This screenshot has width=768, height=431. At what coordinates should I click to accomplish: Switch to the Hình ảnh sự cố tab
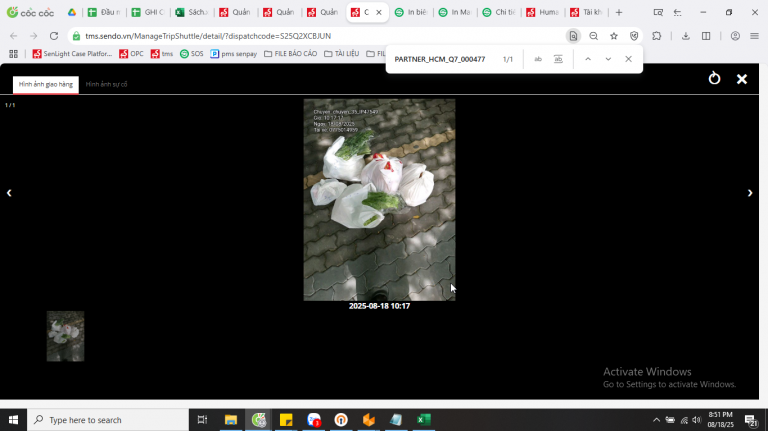(106, 84)
